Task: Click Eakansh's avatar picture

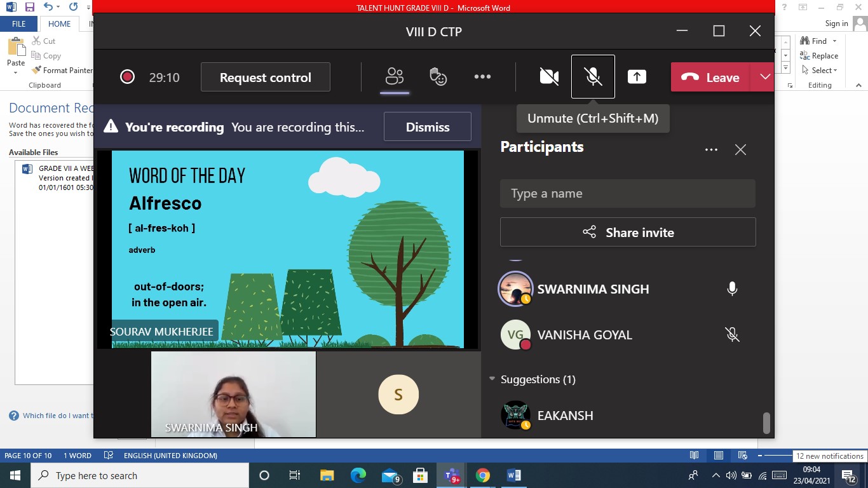Action: click(x=515, y=415)
